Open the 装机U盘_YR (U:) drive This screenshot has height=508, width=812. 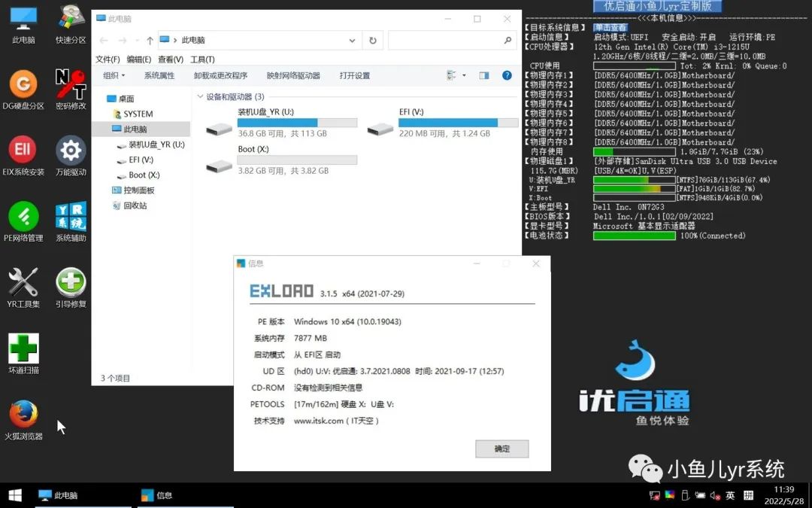point(281,123)
